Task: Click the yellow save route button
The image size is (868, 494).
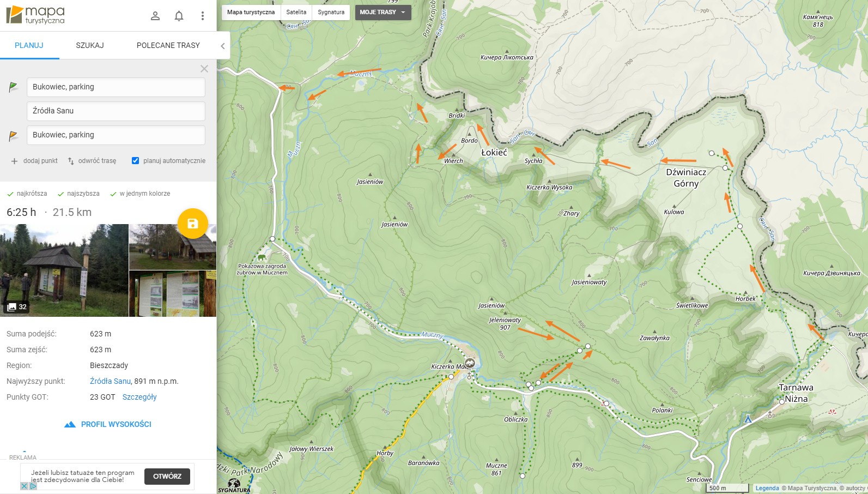Action: pyautogui.click(x=192, y=224)
